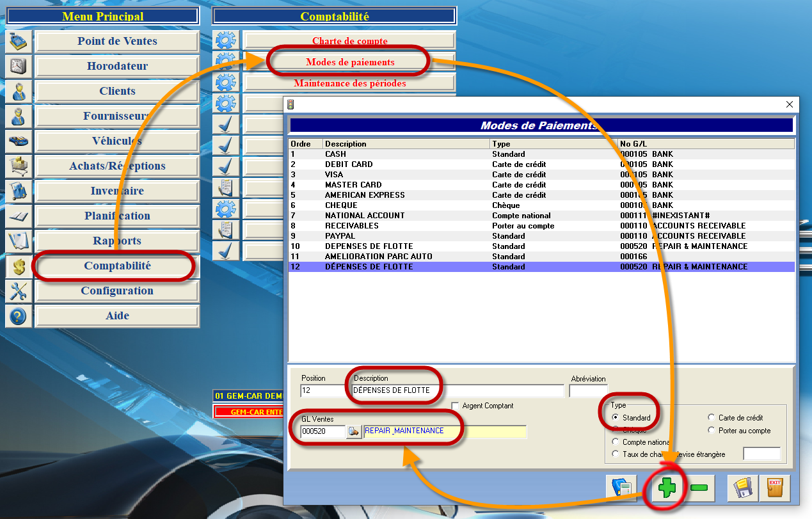Select the VISA row
Image resolution: width=812 pixels, height=519 pixels.
(541, 175)
